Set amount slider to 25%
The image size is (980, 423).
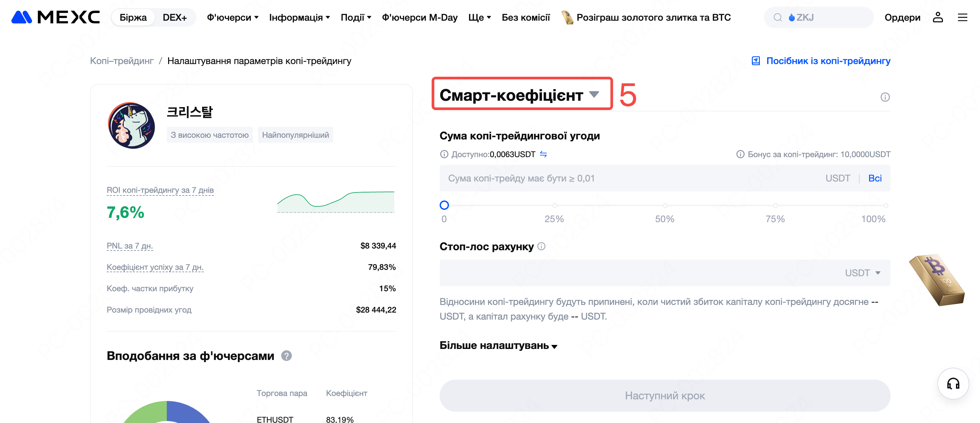554,205
